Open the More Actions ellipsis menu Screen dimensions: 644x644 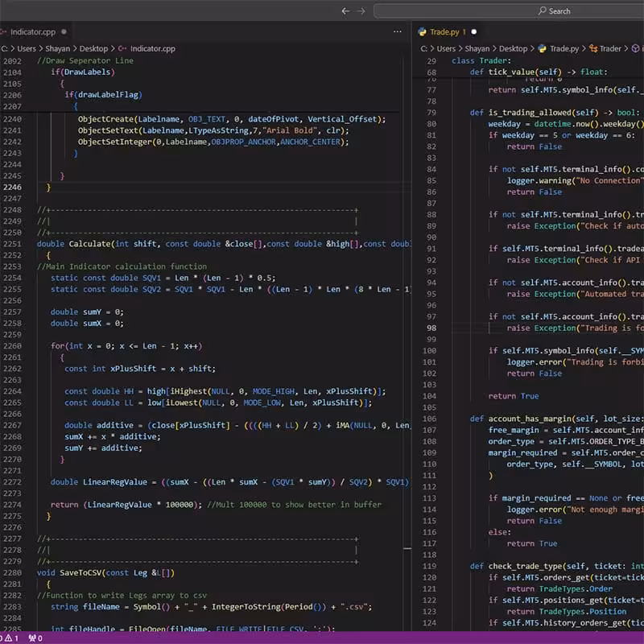point(397,31)
